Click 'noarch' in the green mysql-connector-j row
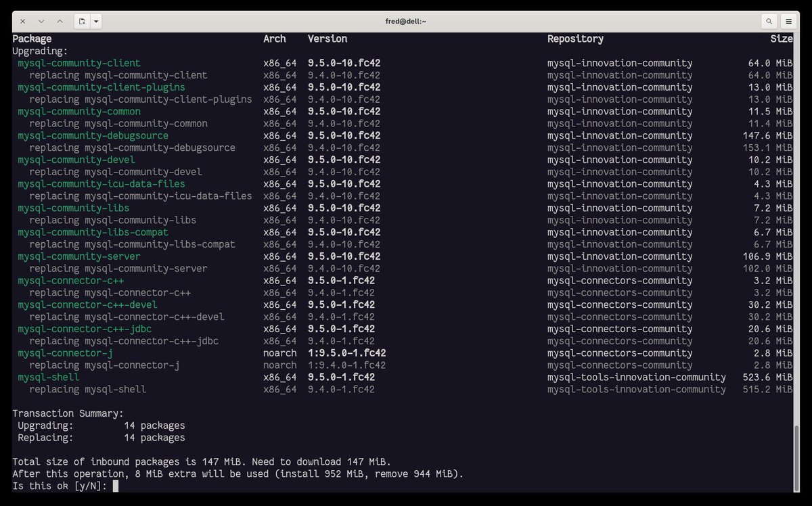This screenshot has width=812, height=506. [x=280, y=353]
